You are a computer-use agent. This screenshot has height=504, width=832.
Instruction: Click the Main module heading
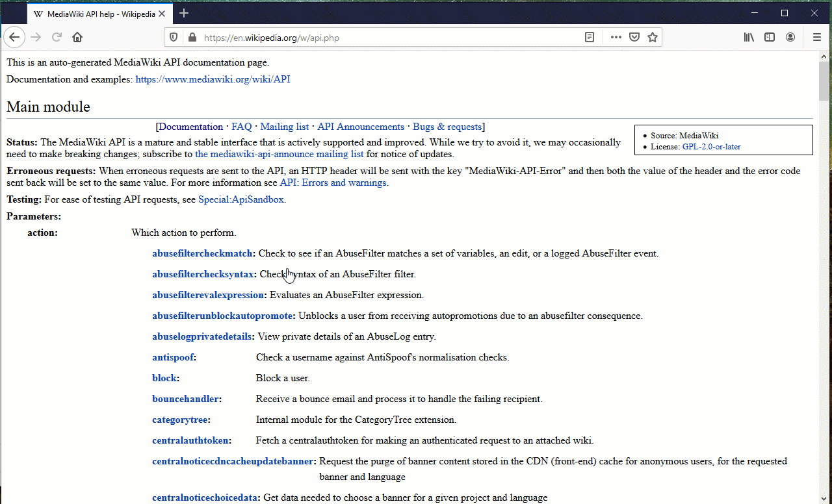click(48, 107)
